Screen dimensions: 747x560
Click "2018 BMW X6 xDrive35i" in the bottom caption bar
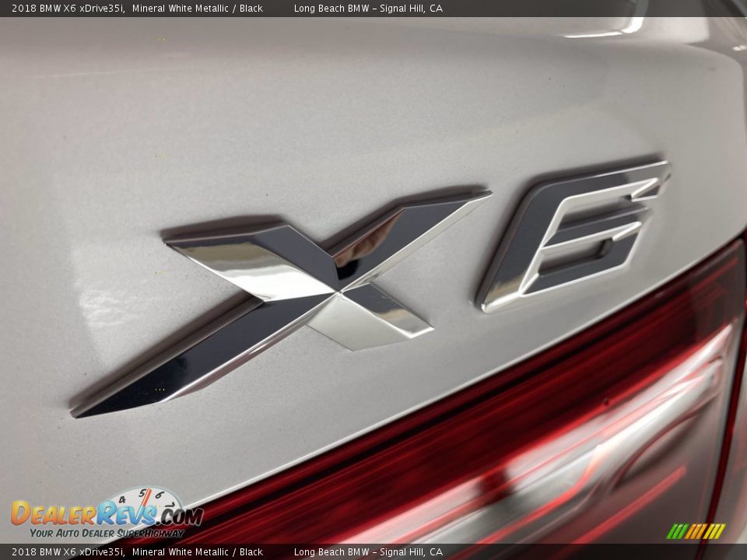coord(68,552)
